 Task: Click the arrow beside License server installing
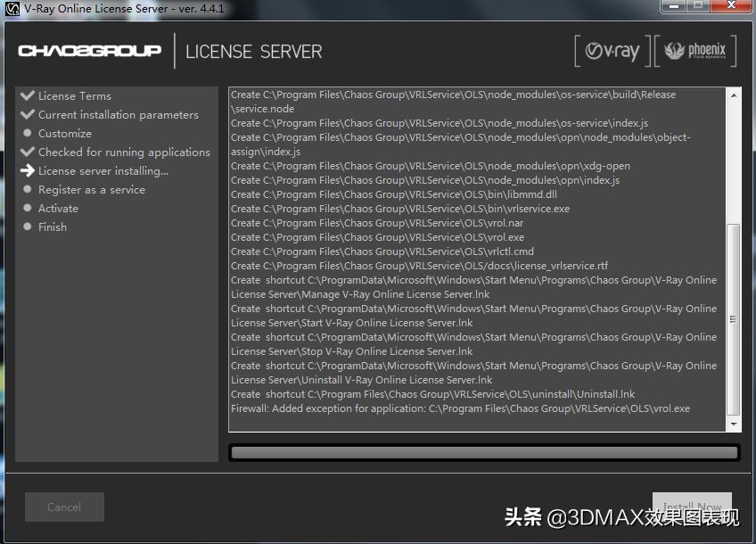coord(27,170)
